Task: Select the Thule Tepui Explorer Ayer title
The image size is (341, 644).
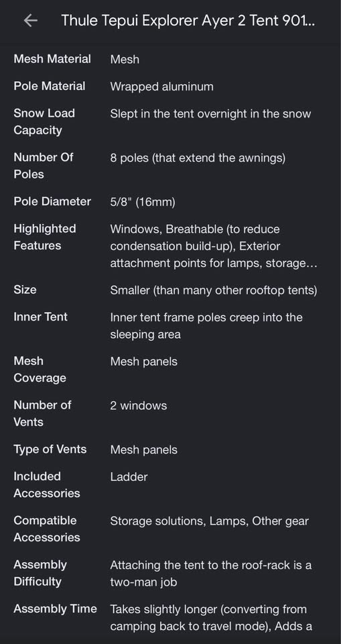Action: [188, 21]
